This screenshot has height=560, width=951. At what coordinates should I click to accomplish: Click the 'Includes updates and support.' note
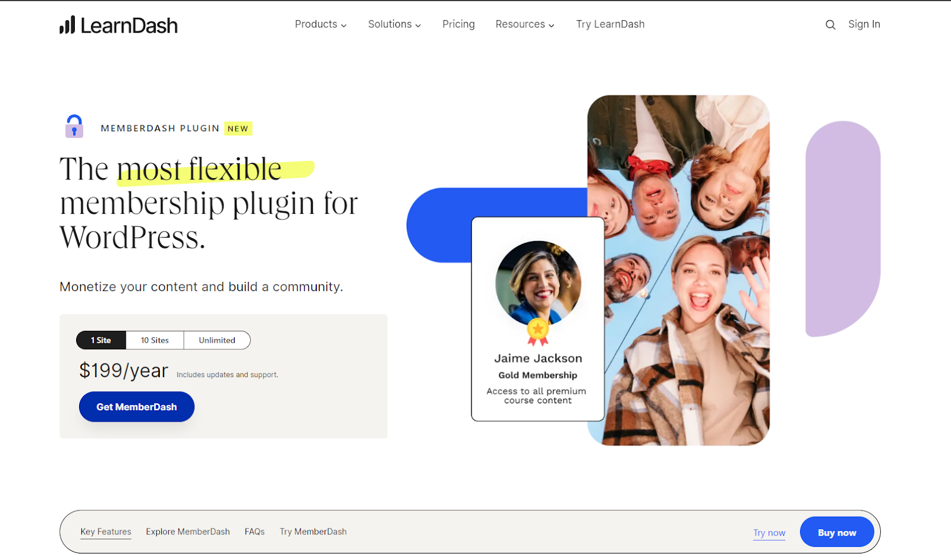(x=227, y=375)
